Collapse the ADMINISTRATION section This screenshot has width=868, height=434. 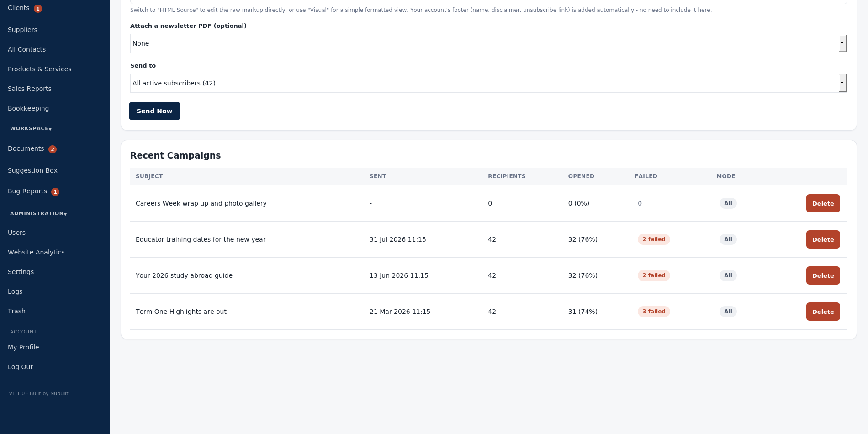tap(38, 214)
